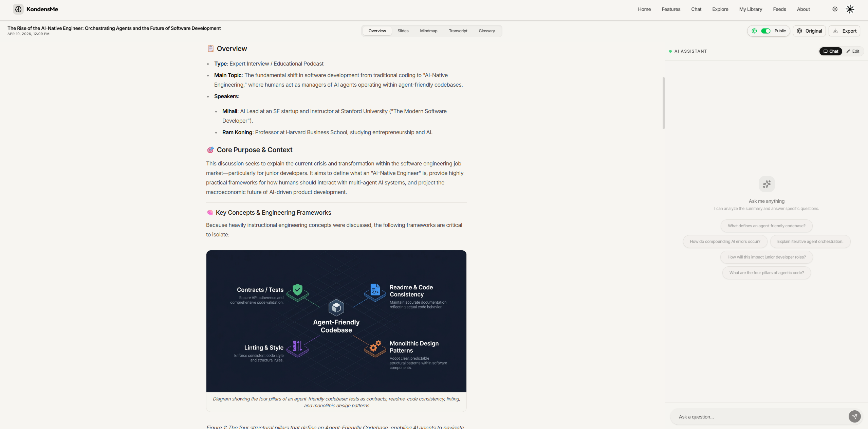The height and width of the screenshot is (429, 868).
Task: Select Chat mode in assistant panel
Action: [831, 51]
